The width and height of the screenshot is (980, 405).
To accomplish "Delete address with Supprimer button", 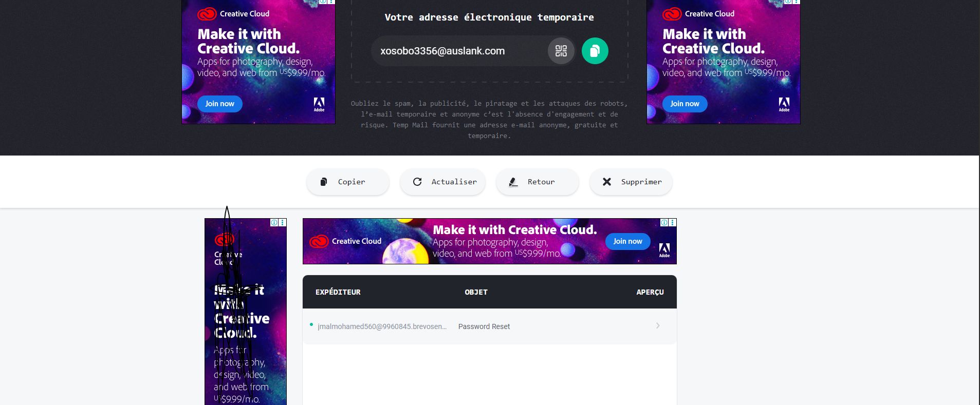I will click(631, 182).
